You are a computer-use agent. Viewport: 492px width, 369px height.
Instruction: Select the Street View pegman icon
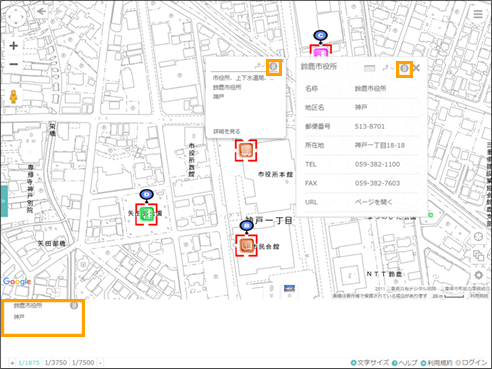13,97
